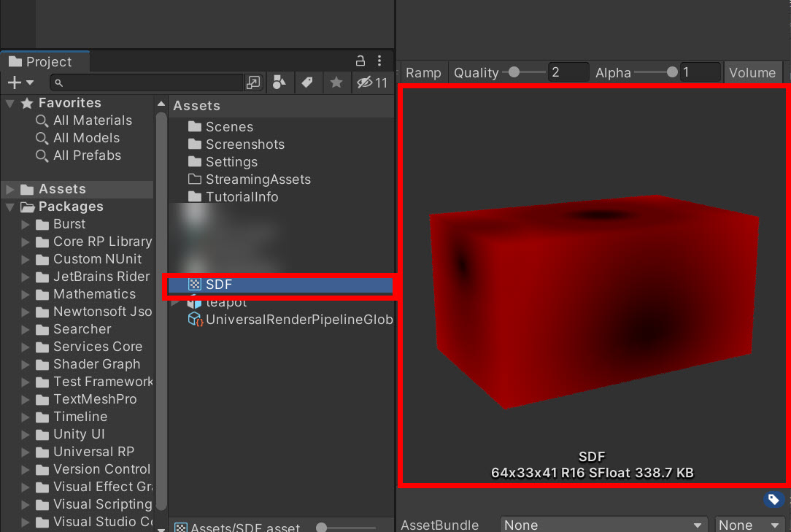Expand the Assets folder in tree

[x=9, y=189]
